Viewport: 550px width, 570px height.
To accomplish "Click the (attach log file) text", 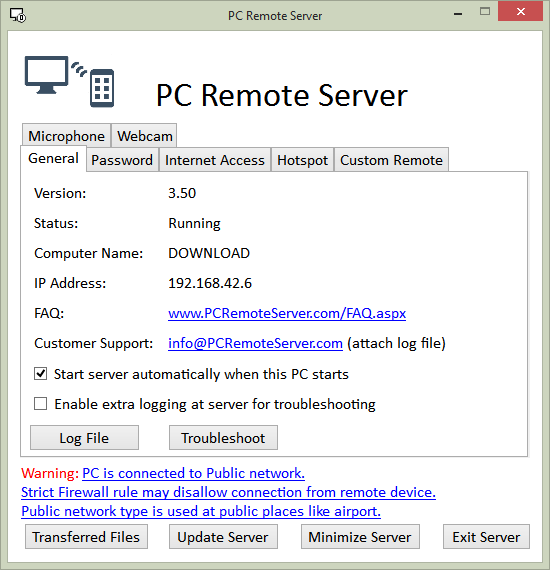I will [x=396, y=343].
